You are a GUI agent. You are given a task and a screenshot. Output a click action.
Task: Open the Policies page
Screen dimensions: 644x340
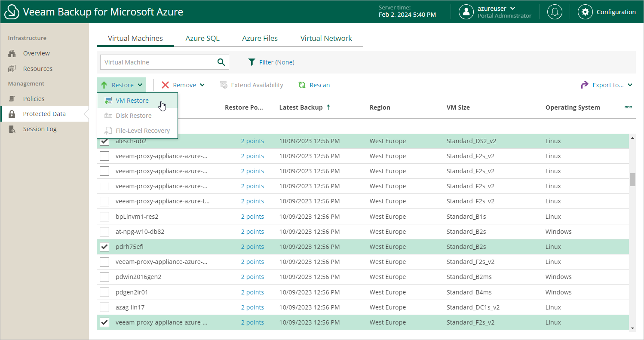coord(34,99)
